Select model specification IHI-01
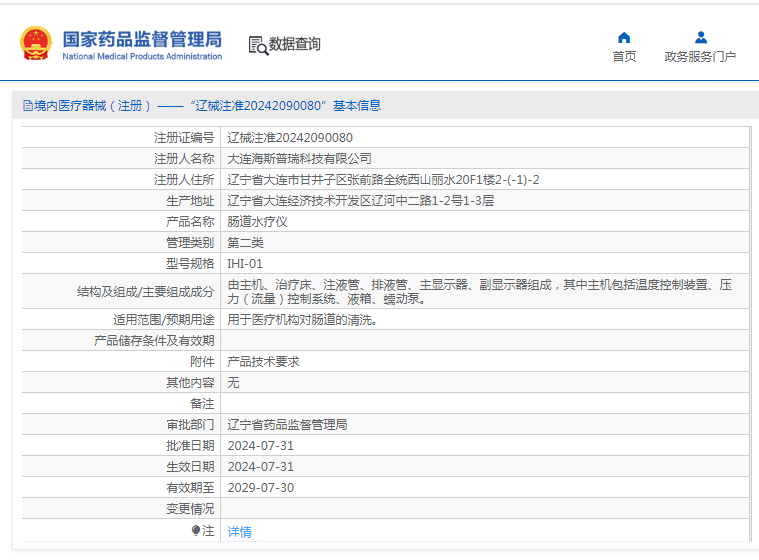This screenshot has width=759, height=560. 245,264
